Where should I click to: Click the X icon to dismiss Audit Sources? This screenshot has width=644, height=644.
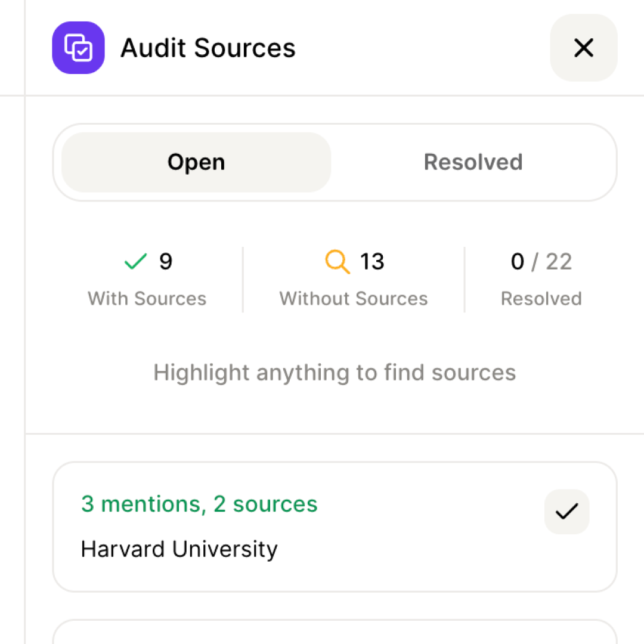click(x=583, y=48)
